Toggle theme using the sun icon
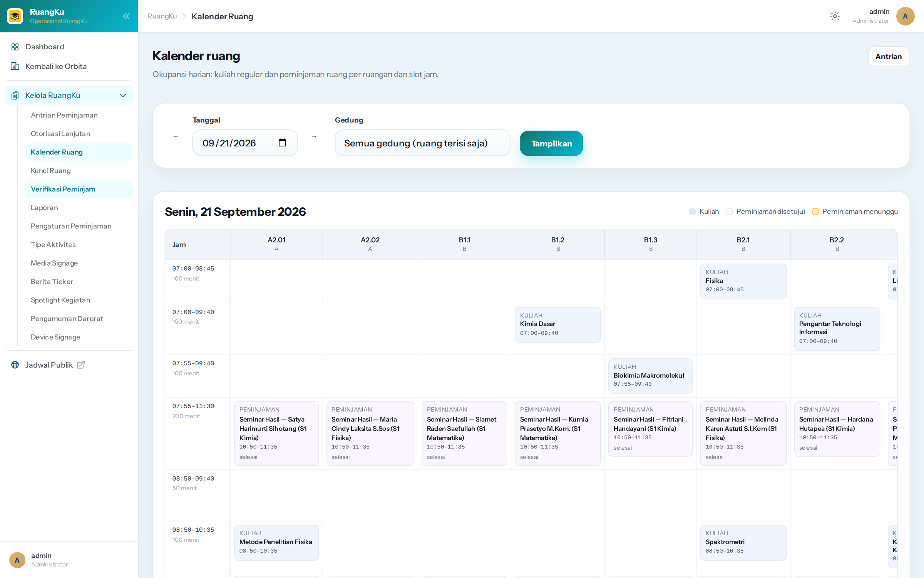 click(835, 16)
